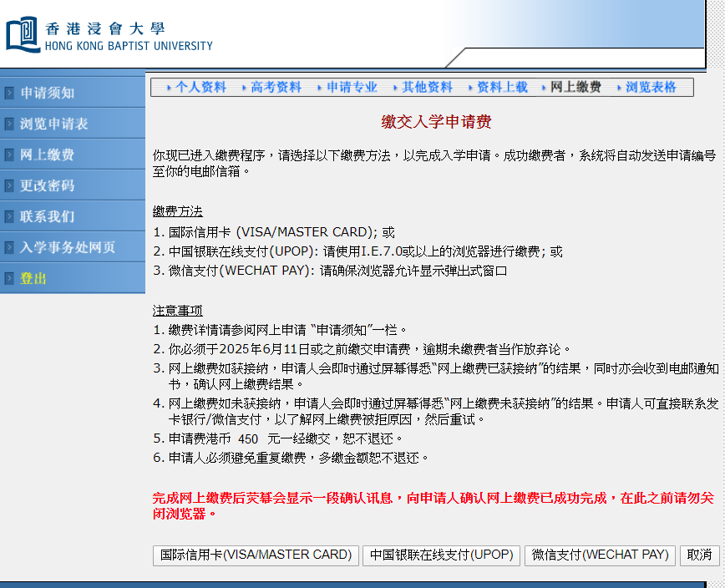Go to the 申请专业 tab
The width and height of the screenshot is (725, 588).
(352, 87)
